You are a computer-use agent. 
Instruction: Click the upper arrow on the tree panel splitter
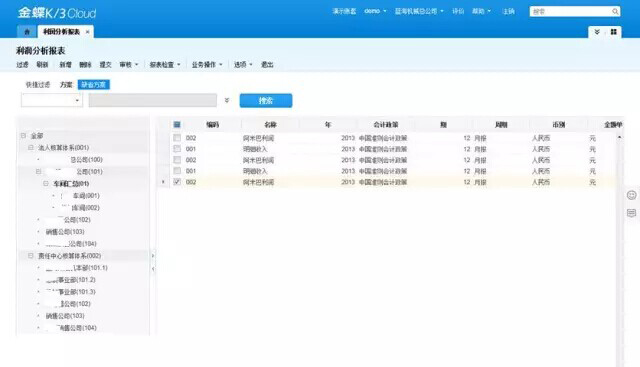pyautogui.click(x=153, y=256)
